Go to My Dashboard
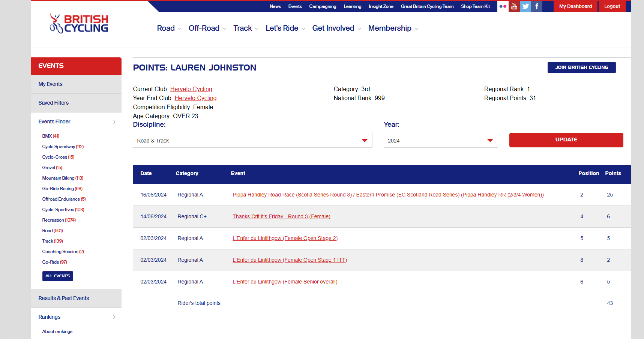Viewport: 644px width, 339px height. (575, 6)
